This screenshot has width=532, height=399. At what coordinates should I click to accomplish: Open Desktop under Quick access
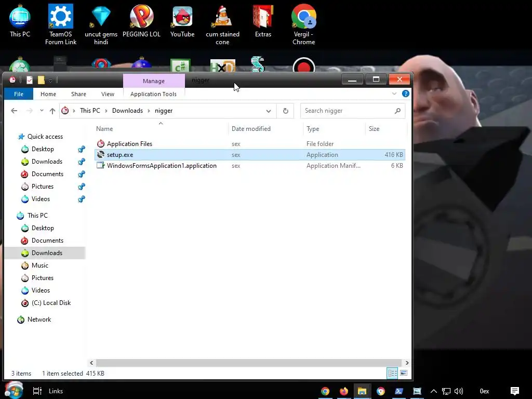click(43, 149)
